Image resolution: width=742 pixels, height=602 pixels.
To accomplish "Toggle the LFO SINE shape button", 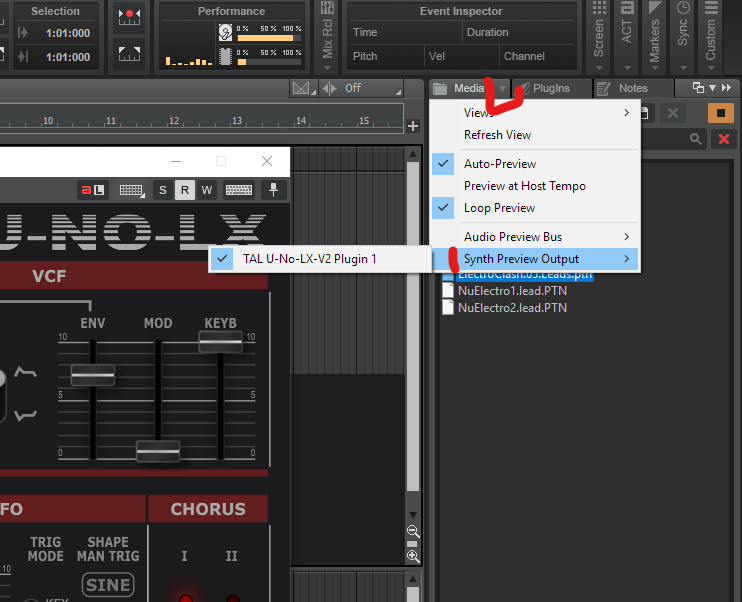I will coord(108,585).
